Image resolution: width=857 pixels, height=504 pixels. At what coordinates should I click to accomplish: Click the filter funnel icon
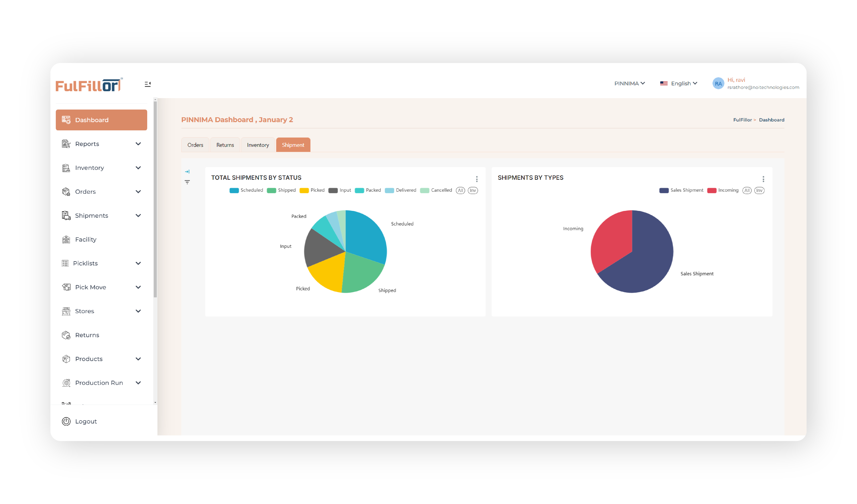click(187, 182)
